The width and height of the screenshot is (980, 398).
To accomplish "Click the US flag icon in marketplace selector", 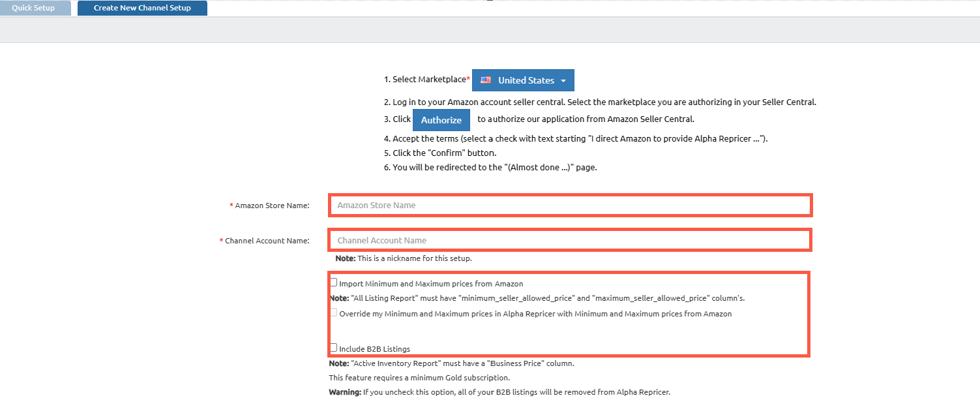I will [485, 80].
